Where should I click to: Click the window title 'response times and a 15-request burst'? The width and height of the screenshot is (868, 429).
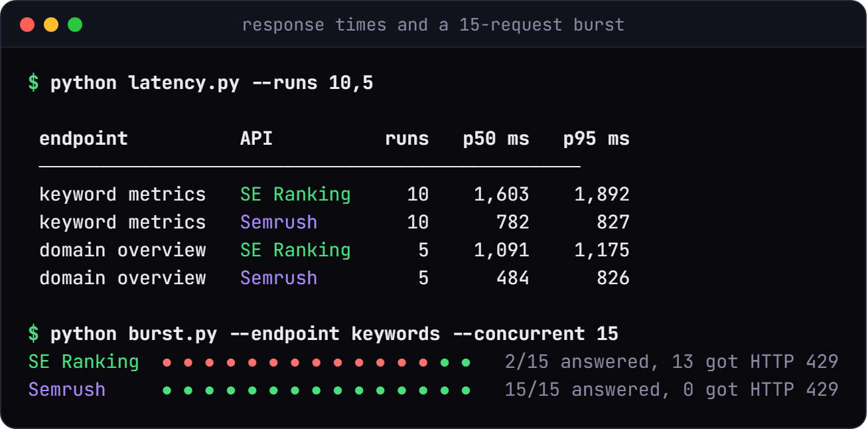[x=433, y=25]
